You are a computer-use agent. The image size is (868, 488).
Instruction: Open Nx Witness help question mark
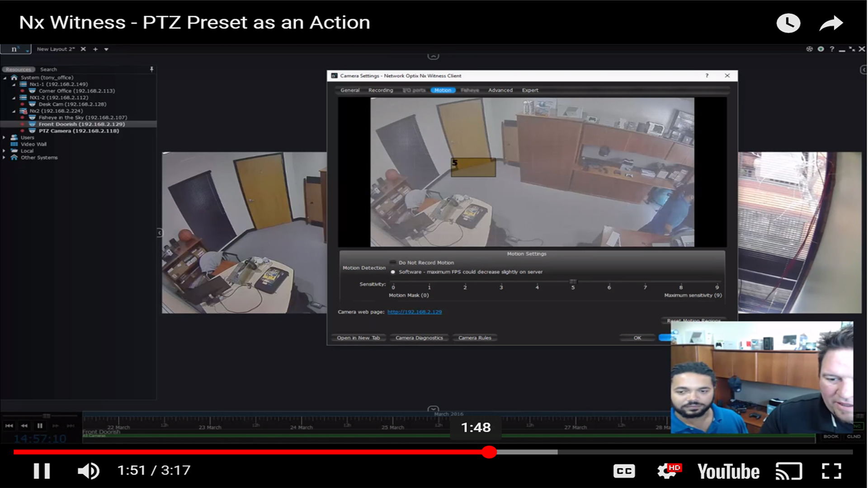[x=832, y=49]
